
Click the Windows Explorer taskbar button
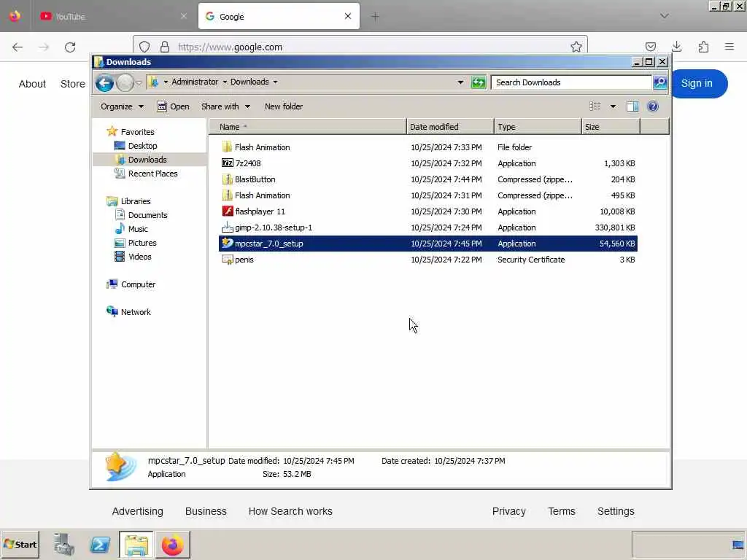tap(136, 545)
